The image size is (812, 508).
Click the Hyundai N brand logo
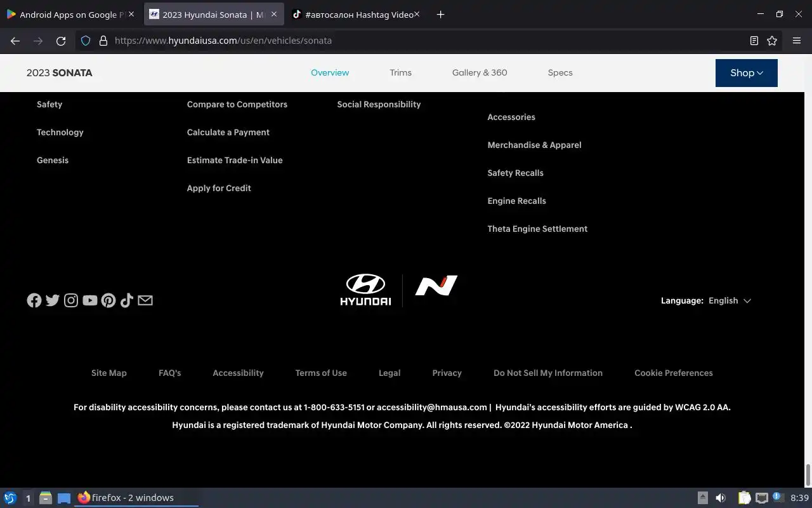tap(436, 286)
